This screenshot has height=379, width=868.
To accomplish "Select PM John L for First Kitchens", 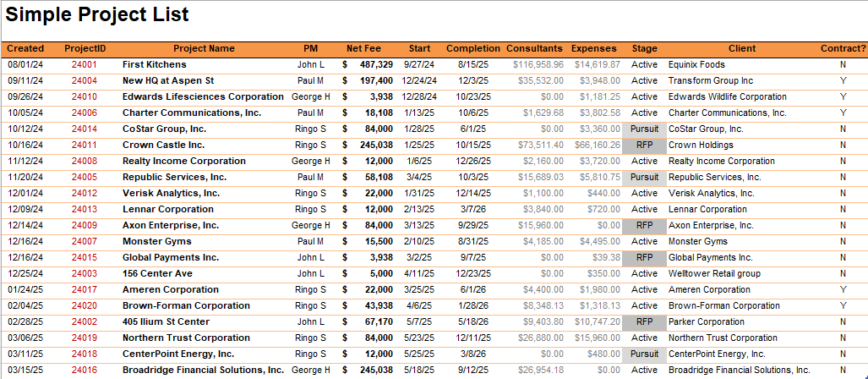I will pos(310,65).
